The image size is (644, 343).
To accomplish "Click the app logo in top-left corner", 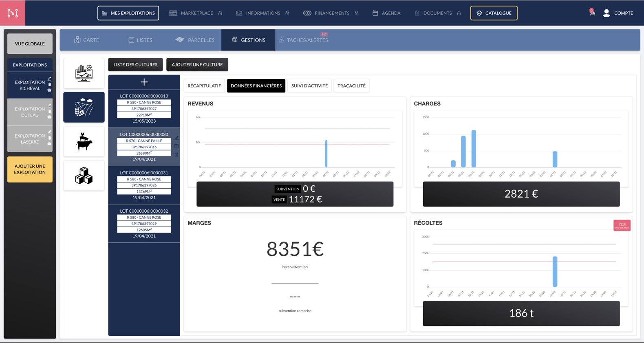I will coord(13,13).
